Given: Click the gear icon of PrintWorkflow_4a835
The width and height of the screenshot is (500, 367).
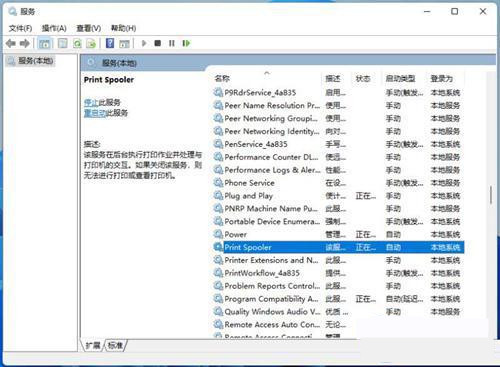Looking at the screenshot, I should 218,273.
